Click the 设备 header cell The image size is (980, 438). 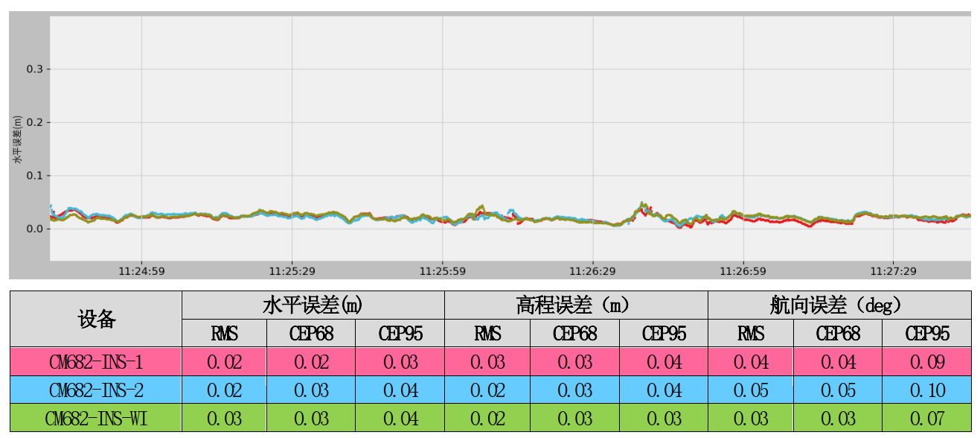point(96,320)
